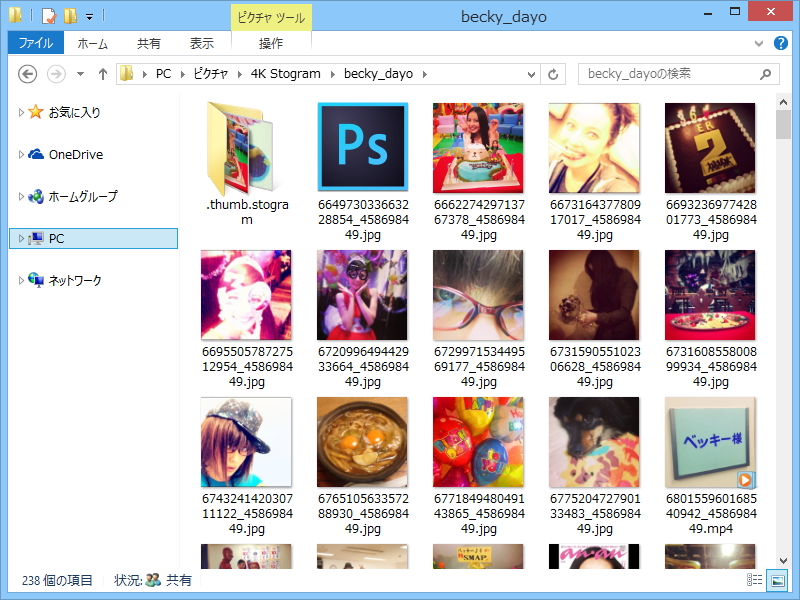Open the quick access toolbar customize dropdown
Image resolution: width=800 pixels, height=600 pixels.
click(x=89, y=17)
